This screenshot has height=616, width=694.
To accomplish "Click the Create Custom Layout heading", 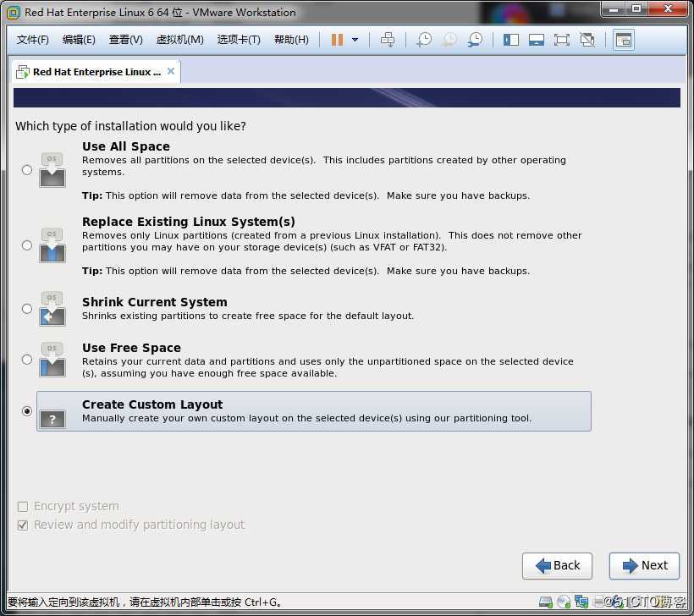I will point(152,404).
